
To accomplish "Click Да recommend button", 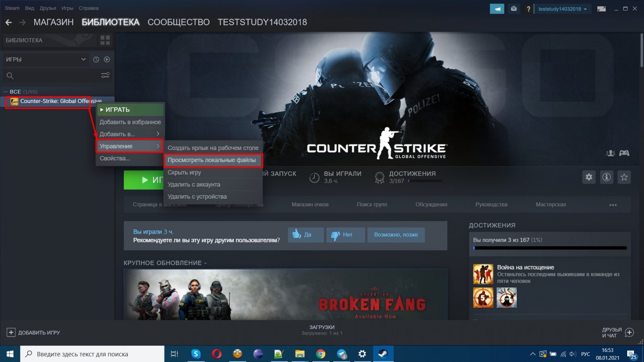I will coord(305,234).
